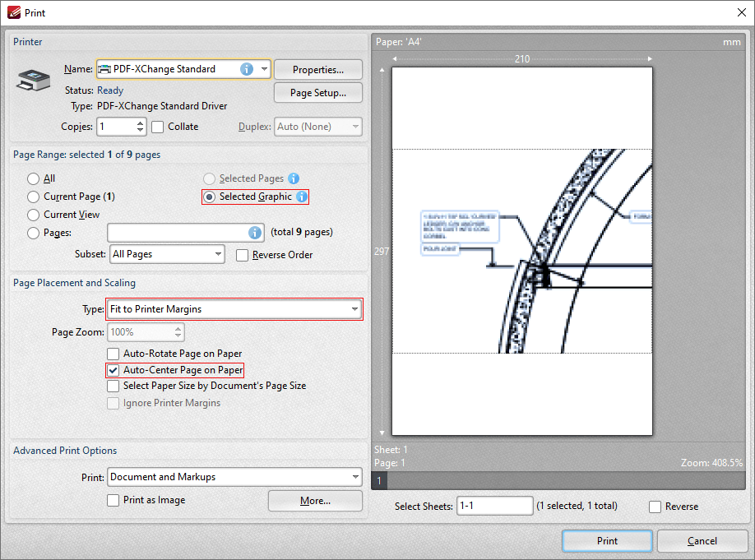Click the info icon inside Pages field
This screenshot has height=560, width=755.
(255, 233)
